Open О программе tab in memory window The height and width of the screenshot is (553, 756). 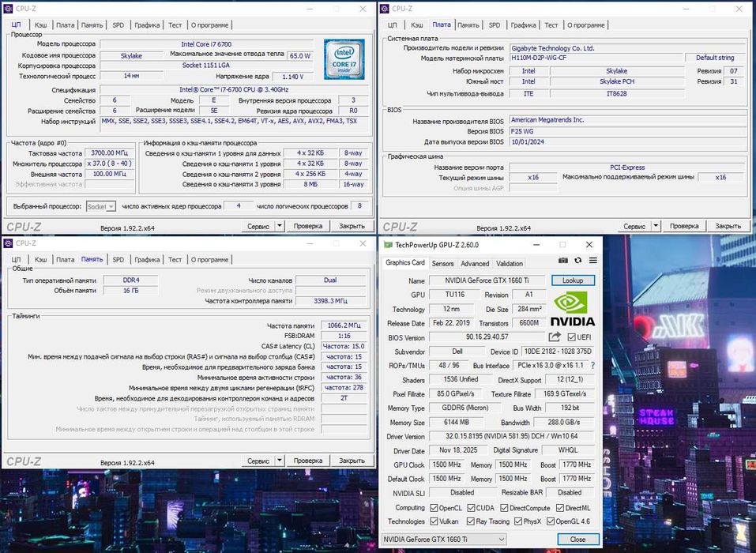pyautogui.click(x=209, y=259)
